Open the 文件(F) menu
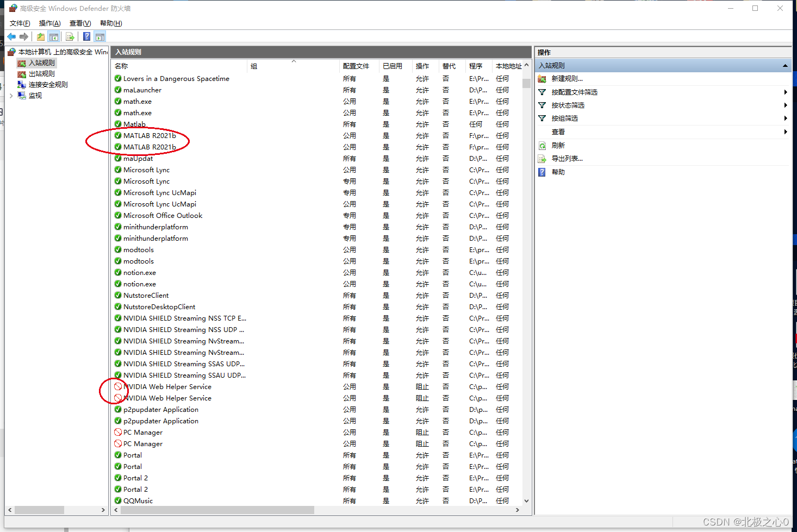The image size is (797, 532). [x=20, y=23]
